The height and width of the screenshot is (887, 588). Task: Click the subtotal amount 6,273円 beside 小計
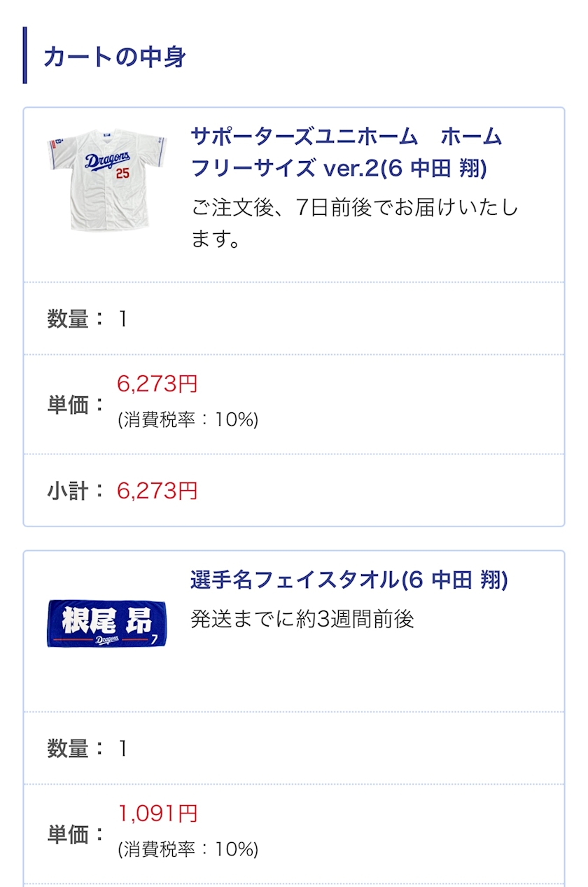coord(157,491)
